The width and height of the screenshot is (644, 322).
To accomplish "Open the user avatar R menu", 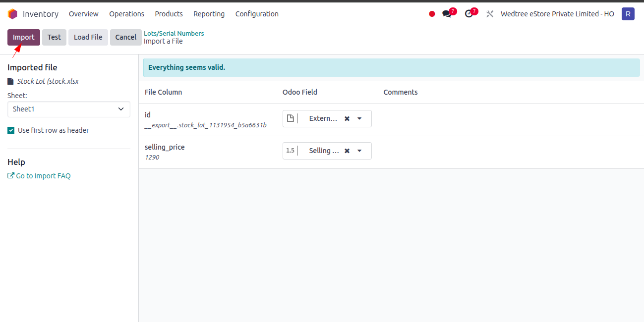I will (628, 14).
